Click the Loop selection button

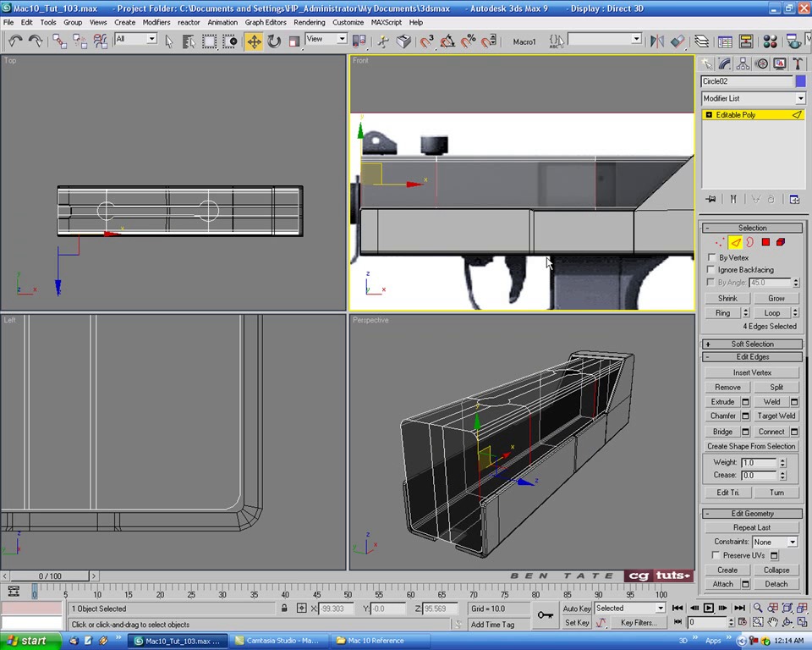point(772,313)
